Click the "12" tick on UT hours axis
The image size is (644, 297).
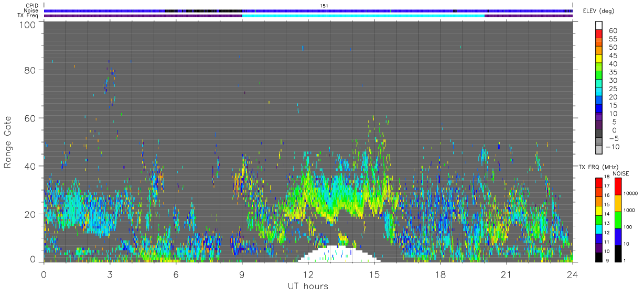[308, 274]
